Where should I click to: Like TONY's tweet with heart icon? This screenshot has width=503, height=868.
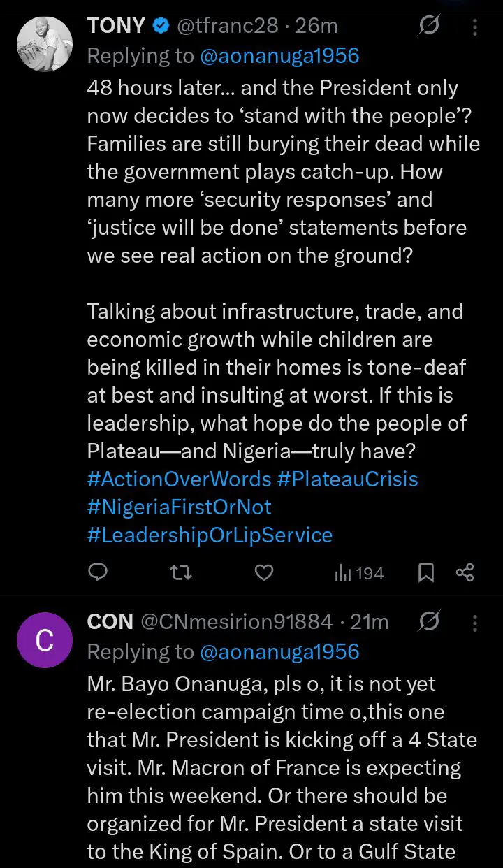(x=263, y=573)
